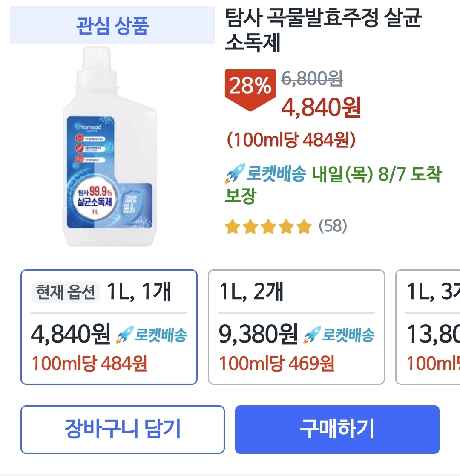Tap the large red 4,840원 sale price
The height and width of the screenshot is (476, 460).
(321, 107)
